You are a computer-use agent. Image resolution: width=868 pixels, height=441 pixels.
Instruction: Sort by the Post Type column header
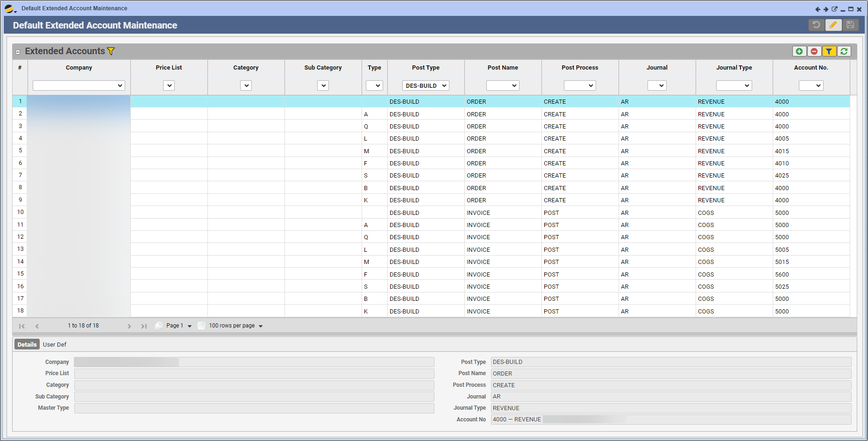coord(426,68)
